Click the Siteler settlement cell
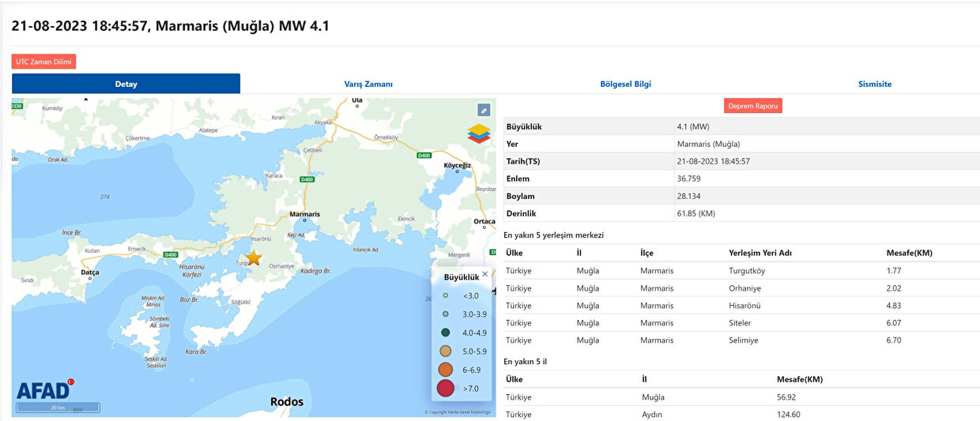Screen dimensions: 980x421 [x=740, y=323]
